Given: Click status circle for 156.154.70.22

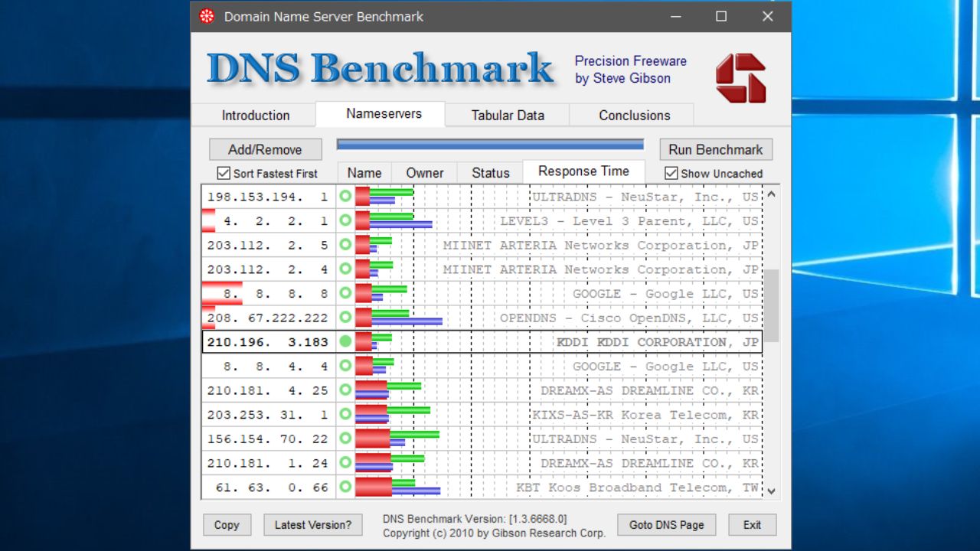Looking at the screenshot, I should (x=345, y=439).
